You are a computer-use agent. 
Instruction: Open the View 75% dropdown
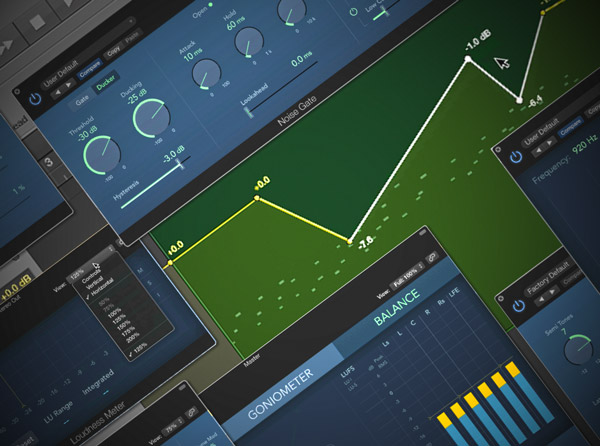point(173,427)
